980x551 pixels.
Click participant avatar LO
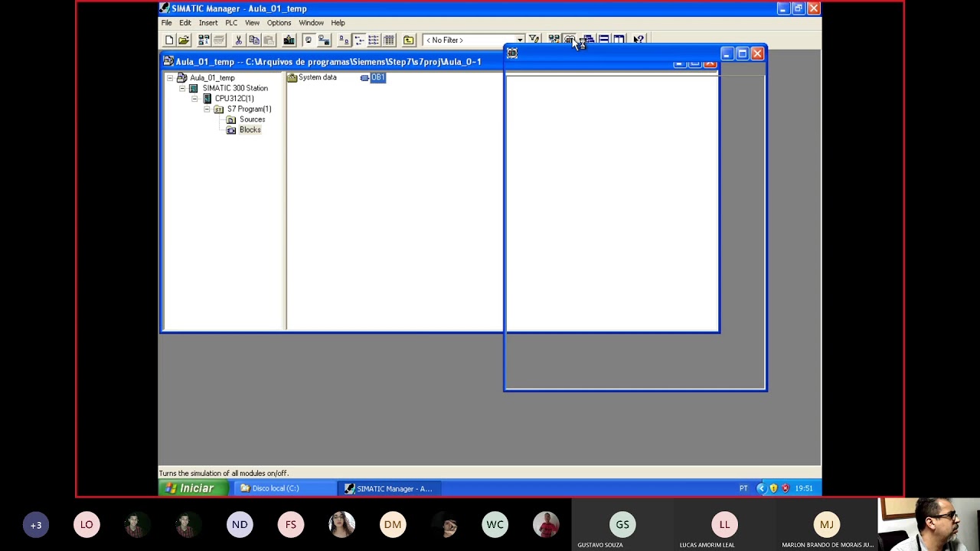pos(87,525)
